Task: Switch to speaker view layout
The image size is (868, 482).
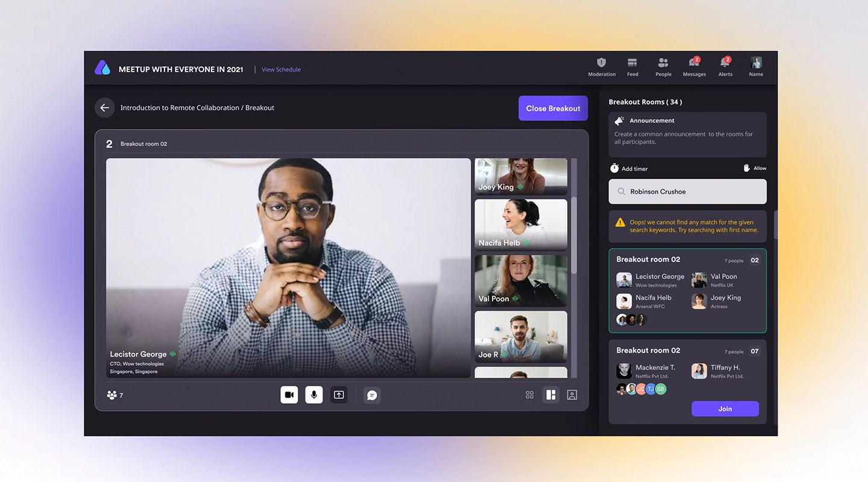Action: pos(550,395)
